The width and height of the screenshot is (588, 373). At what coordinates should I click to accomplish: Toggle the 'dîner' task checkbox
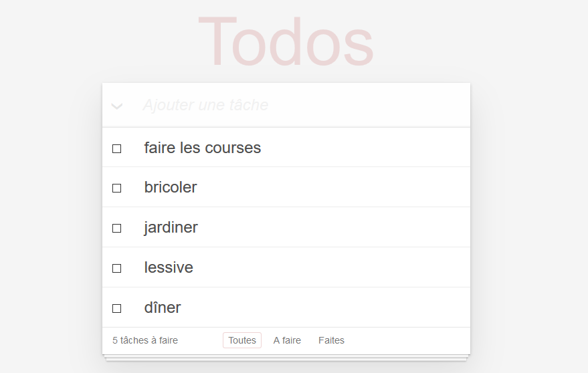pyautogui.click(x=116, y=309)
